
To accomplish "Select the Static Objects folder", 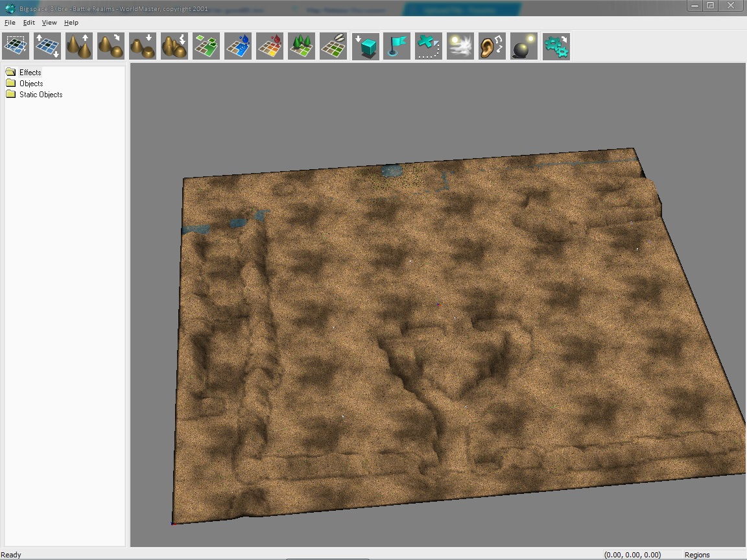I will tap(41, 94).
